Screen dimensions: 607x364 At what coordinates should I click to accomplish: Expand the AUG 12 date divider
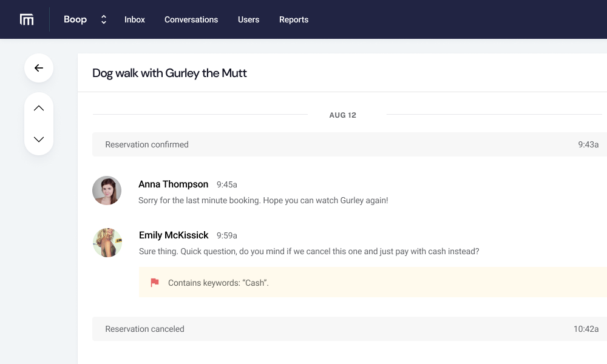coord(342,115)
